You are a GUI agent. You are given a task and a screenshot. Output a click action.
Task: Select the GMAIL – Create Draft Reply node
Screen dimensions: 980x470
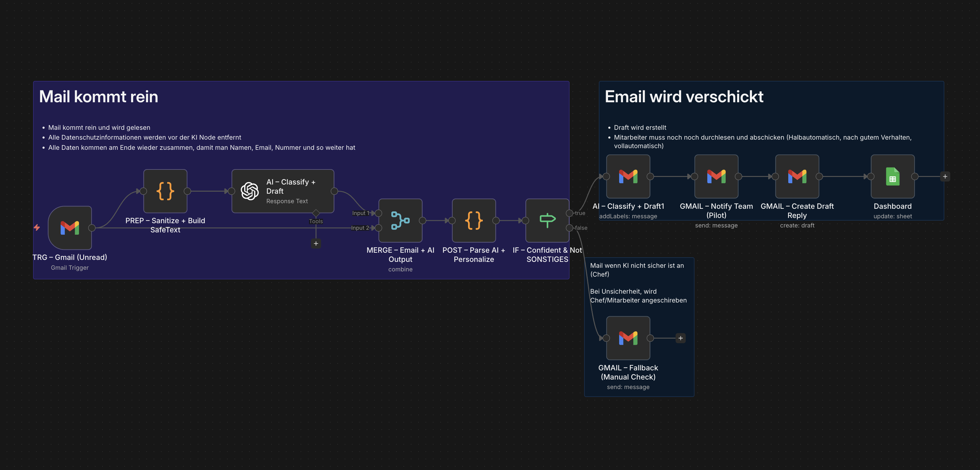[x=797, y=176]
